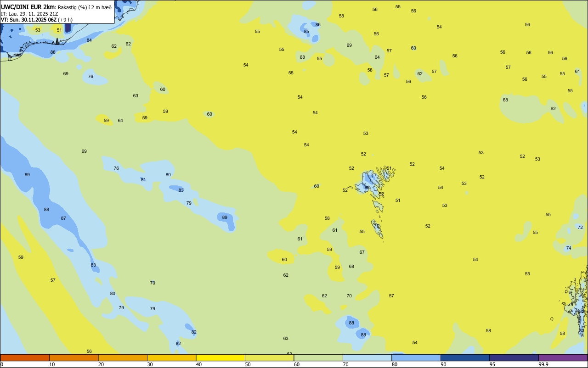Click the humidity value 84 on the map

pos(89,40)
